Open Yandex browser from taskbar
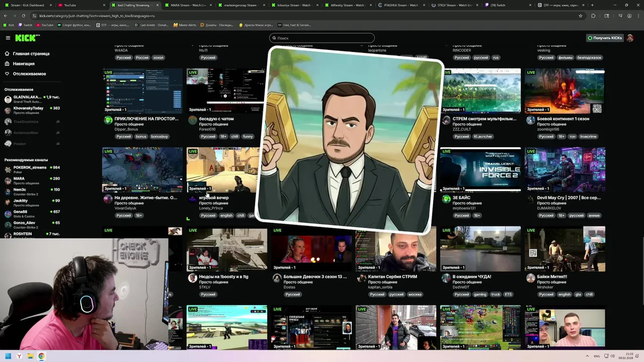Viewport: 644px width, 362px height. click(19, 356)
